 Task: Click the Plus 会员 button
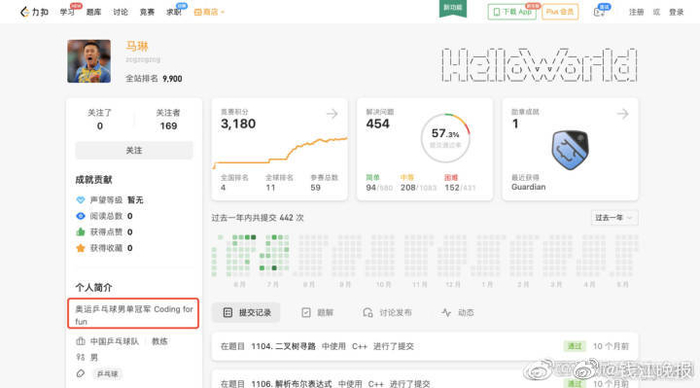coord(560,12)
